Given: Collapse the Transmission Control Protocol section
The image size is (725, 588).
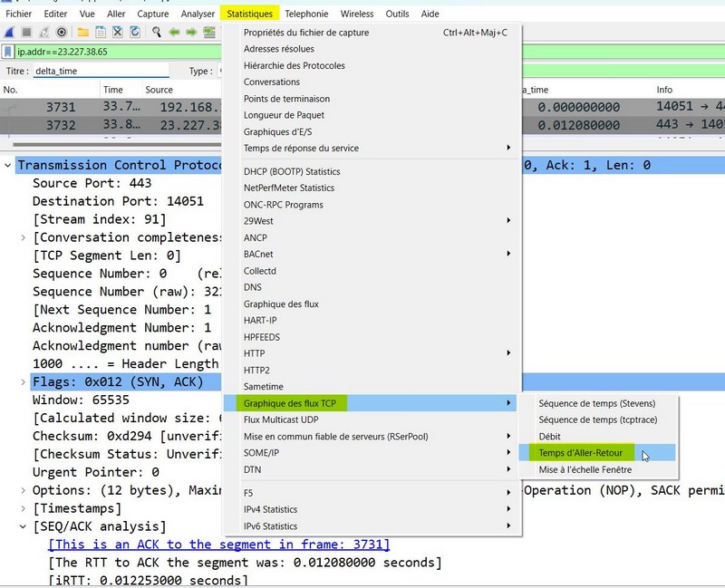Looking at the screenshot, I should pos(7,165).
